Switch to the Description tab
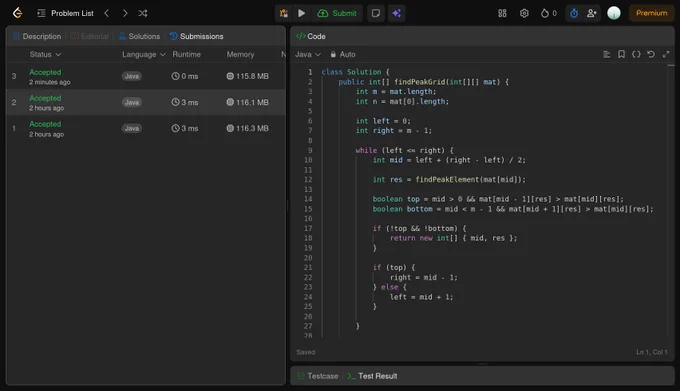Screen dimensions: 680x391 [37, 36]
